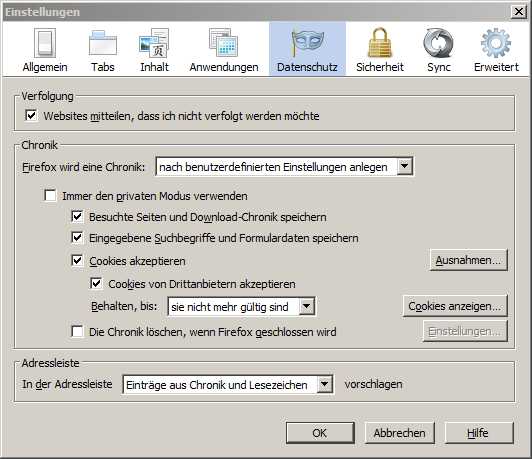
Task: Select the Tabs folder icon
Action: pos(102,43)
